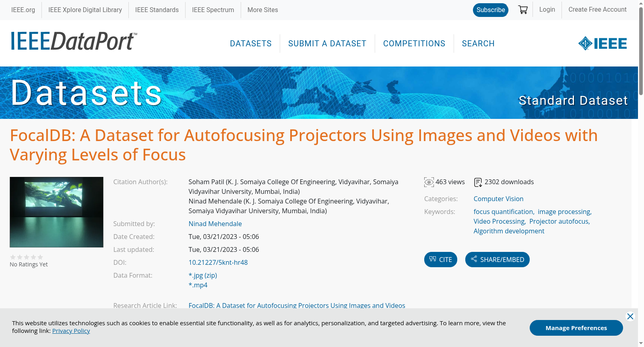Click the '463 views' text
This screenshot has width=644, height=347.
[x=450, y=182]
